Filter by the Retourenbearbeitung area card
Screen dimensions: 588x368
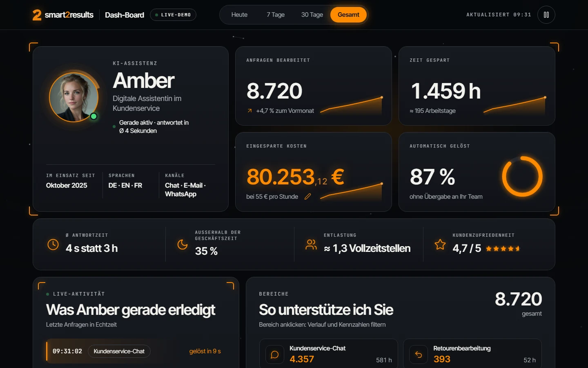472,354
